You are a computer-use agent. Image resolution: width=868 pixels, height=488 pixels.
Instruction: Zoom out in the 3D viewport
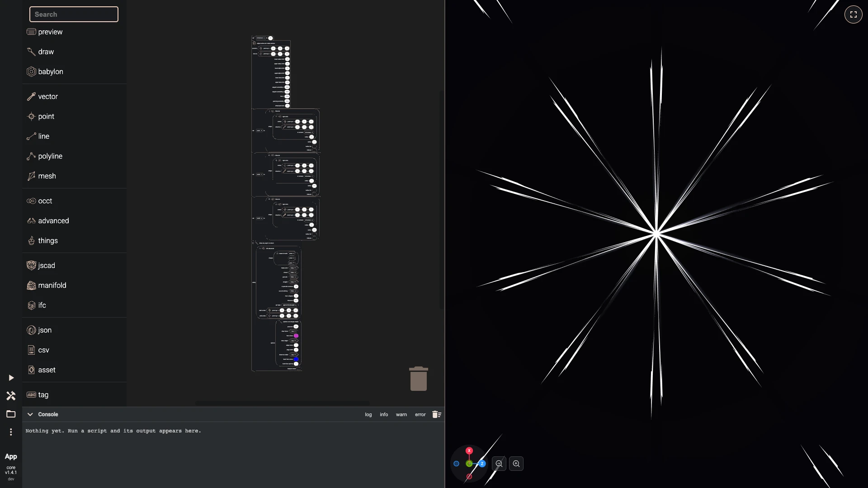point(499,464)
